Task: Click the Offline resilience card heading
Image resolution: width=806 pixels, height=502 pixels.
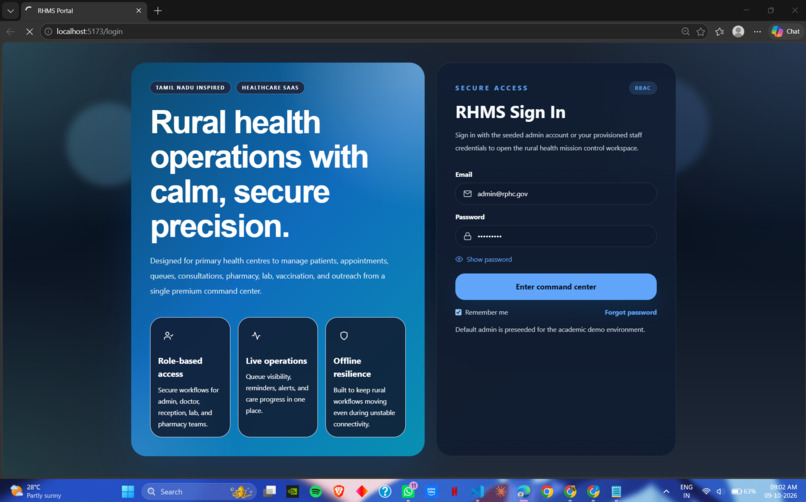Action: [x=352, y=367]
